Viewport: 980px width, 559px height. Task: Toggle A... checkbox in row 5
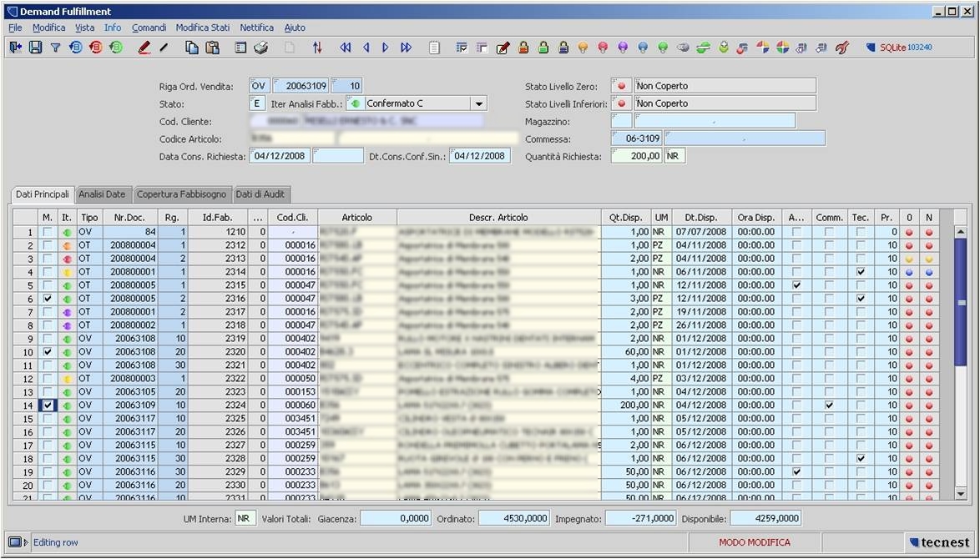pos(796,285)
